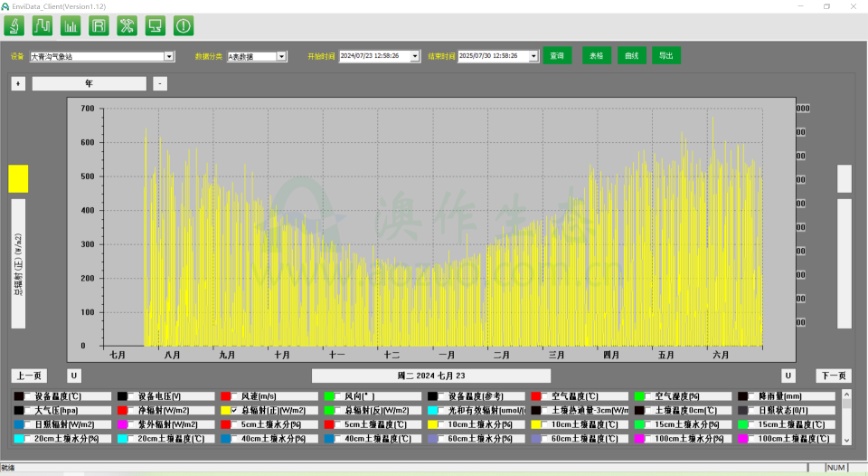
Task: Click the 结束时间 date text field
Action: point(494,56)
